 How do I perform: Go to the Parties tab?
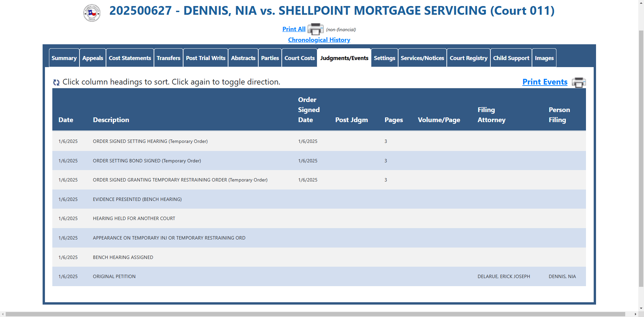[x=270, y=58]
